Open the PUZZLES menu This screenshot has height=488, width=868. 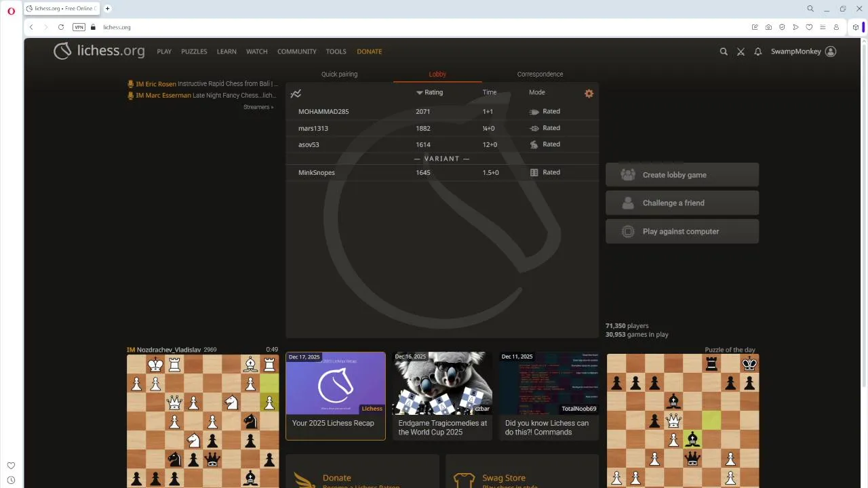click(194, 52)
